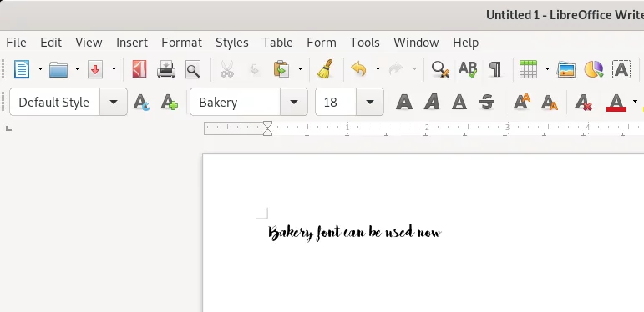Insert an image
Image resolution: width=644 pixels, height=312 pixels.
tap(566, 69)
